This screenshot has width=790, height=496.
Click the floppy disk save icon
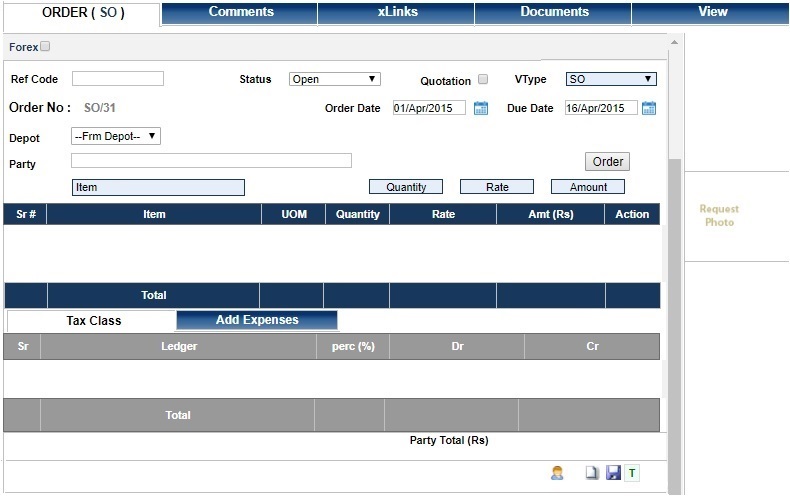click(613, 473)
